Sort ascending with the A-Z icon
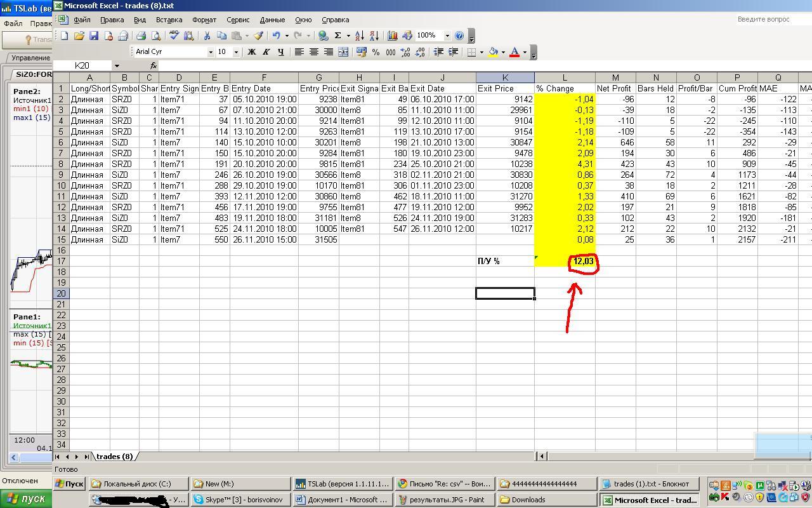Image resolution: width=812 pixels, height=508 pixels. tap(359, 36)
